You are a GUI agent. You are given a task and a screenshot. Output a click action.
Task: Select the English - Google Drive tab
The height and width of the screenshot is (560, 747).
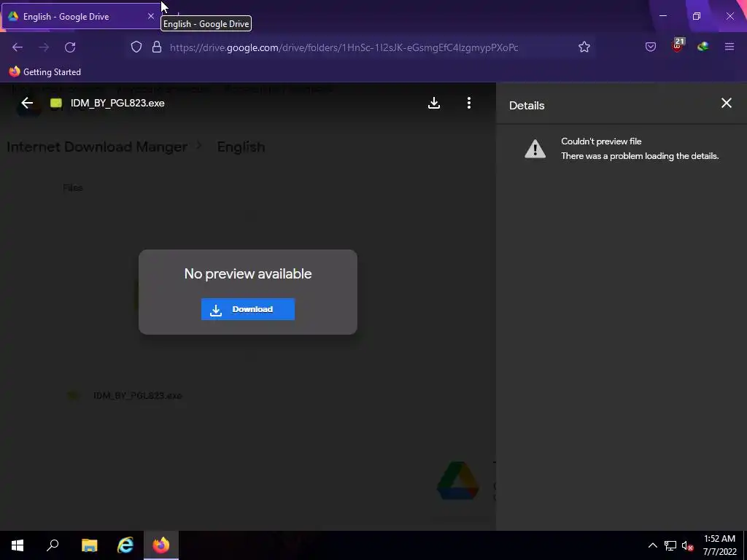click(x=81, y=16)
